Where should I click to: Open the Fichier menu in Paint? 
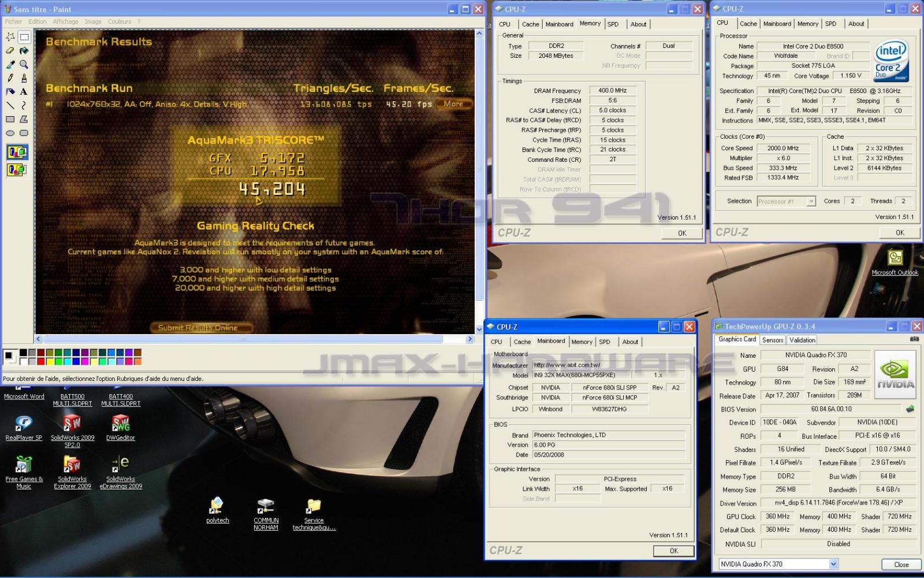coord(13,21)
